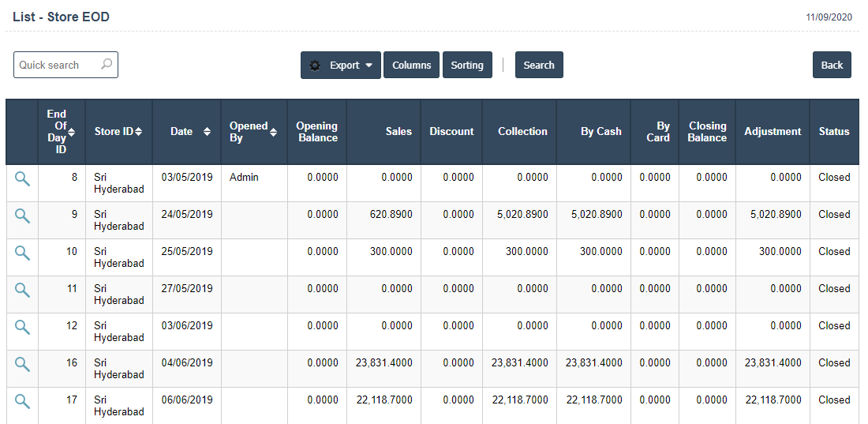The image size is (868, 424).
Task: View record magnifier for ID 9 row
Action: [x=22, y=216]
